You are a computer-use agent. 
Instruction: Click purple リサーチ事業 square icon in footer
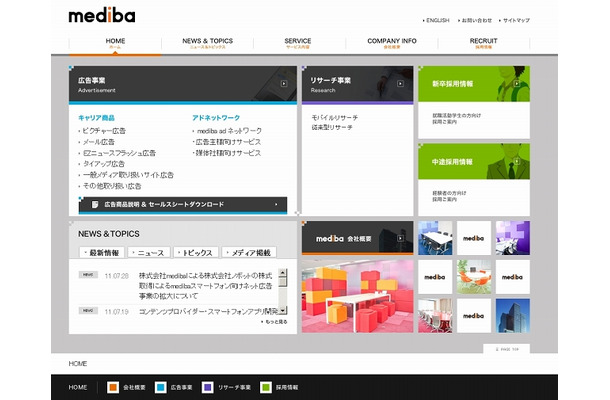[208, 387]
